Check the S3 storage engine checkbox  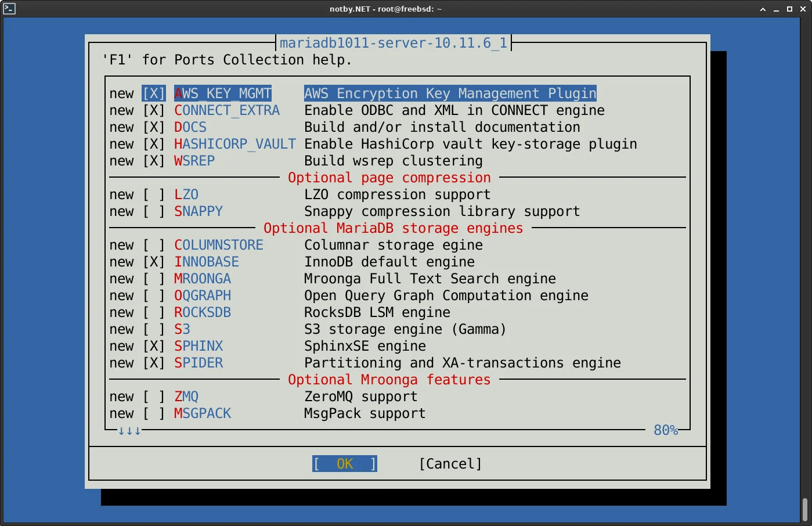(x=154, y=329)
